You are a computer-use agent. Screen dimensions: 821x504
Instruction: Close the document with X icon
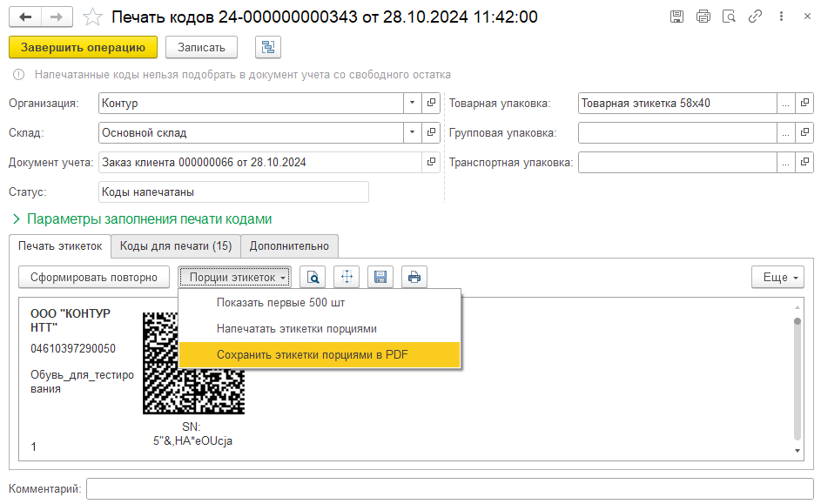[x=807, y=17]
